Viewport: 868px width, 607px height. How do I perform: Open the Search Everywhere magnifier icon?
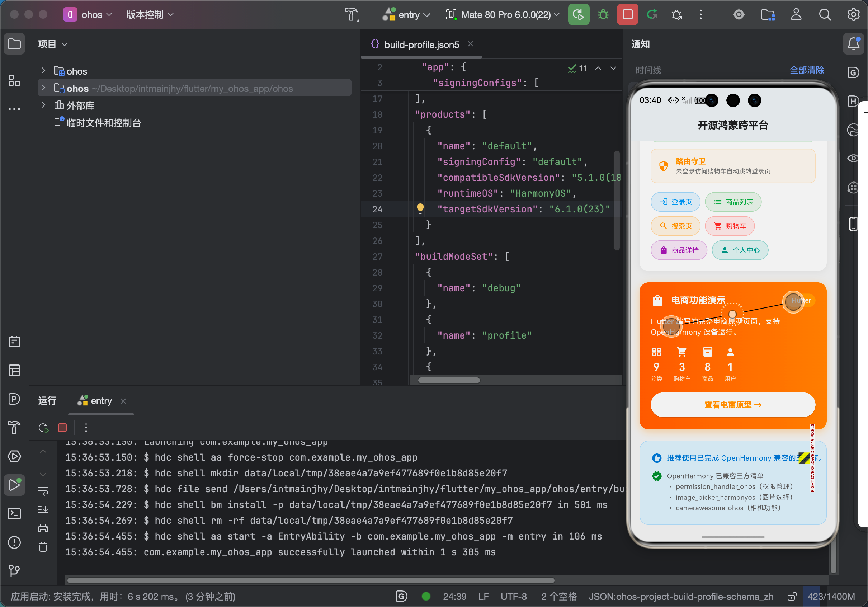[x=825, y=15]
